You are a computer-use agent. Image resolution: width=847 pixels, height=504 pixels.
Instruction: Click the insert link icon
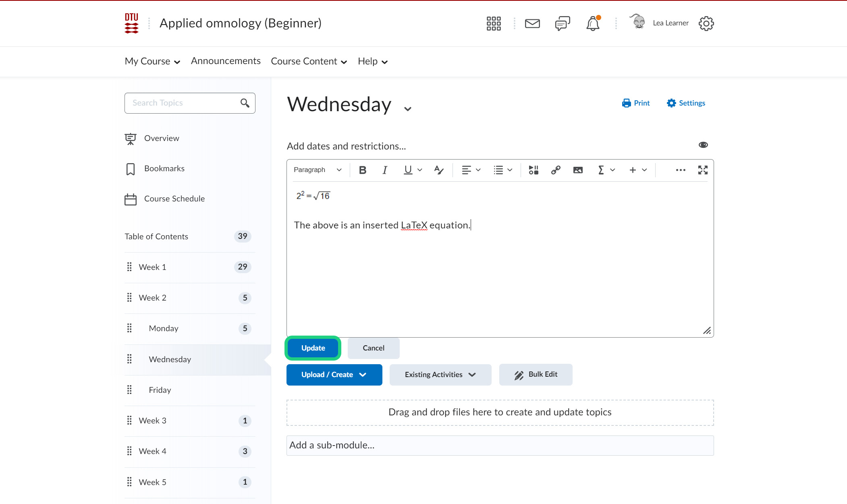click(x=556, y=170)
